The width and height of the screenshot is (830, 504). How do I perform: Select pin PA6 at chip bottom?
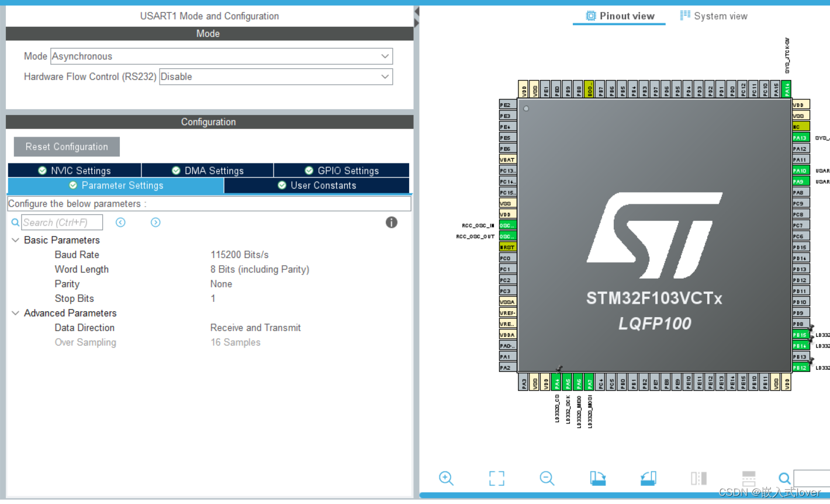click(x=579, y=382)
